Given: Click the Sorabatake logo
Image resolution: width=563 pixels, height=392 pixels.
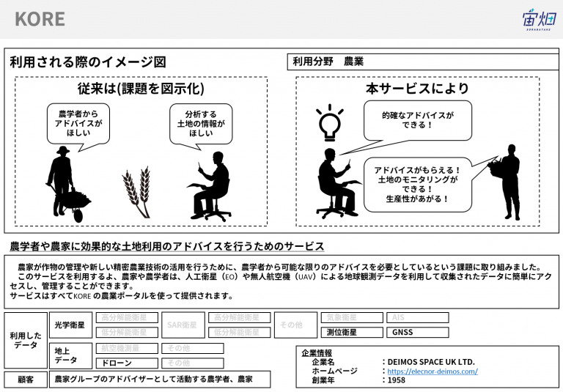Looking at the screenshot, I should (x=540, y=19).
